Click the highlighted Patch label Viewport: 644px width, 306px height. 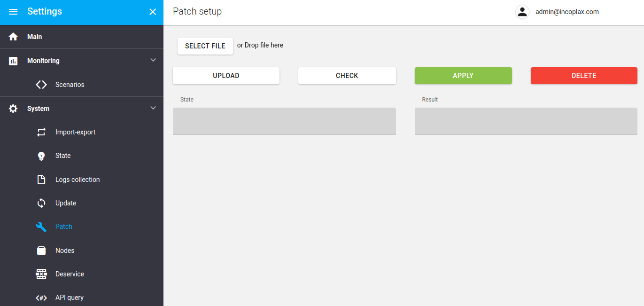pyautogui.click(x=64, y=227)
